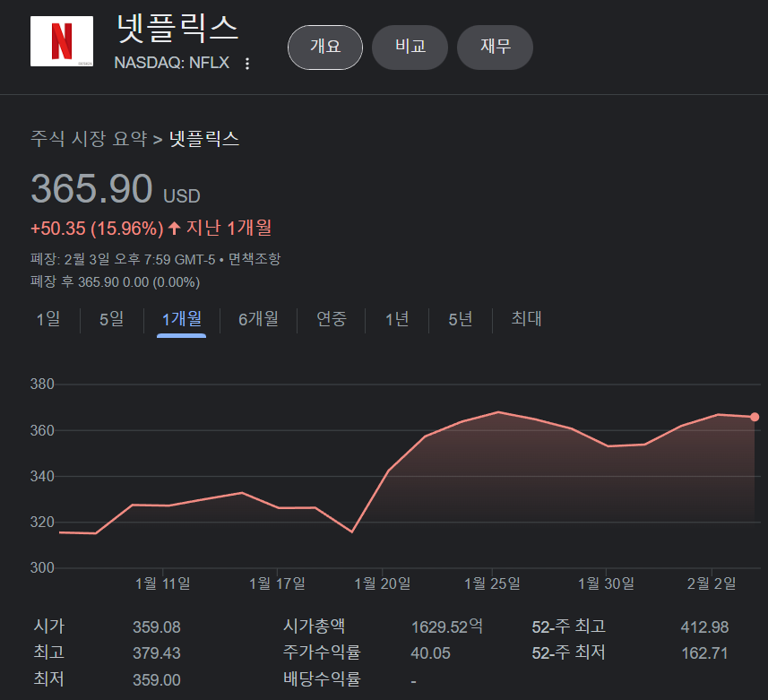Screen dimensions: 768x700
Task: Click the 1월 11일 axis label
Action: pos(162,583)
